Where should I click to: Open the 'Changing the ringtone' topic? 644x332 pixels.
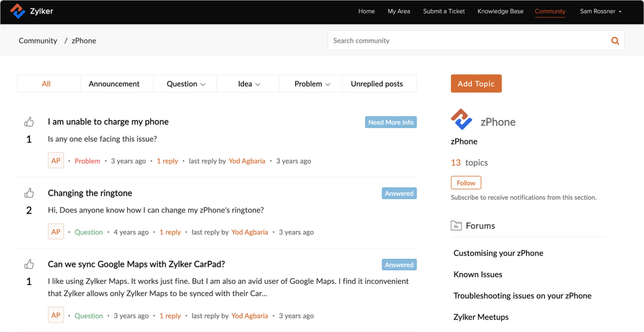click(90, 193)
